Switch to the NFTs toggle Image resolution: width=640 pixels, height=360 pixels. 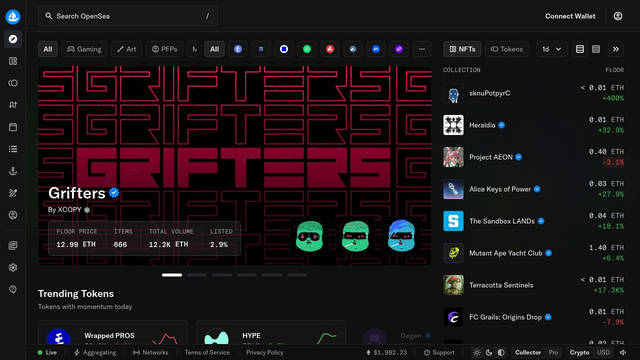[462, 49]
